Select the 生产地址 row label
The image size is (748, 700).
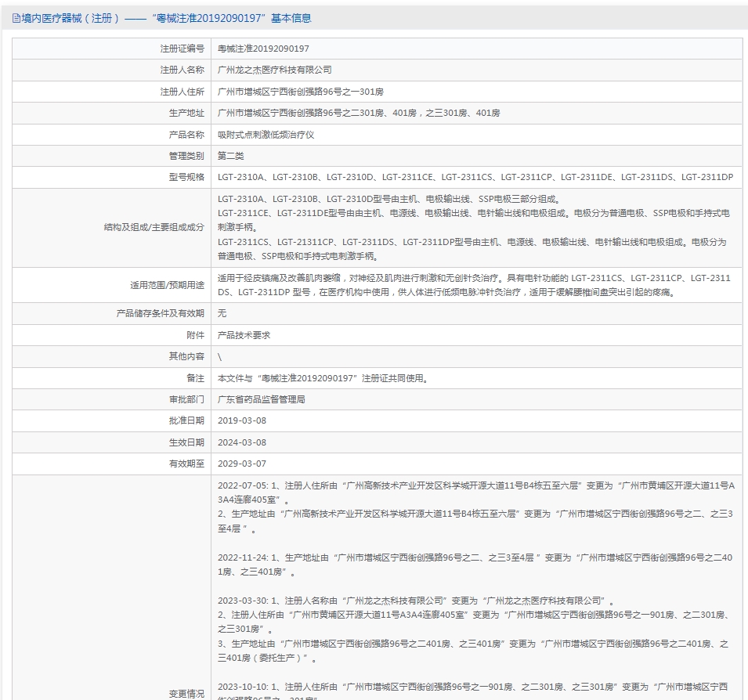[186, 113]
